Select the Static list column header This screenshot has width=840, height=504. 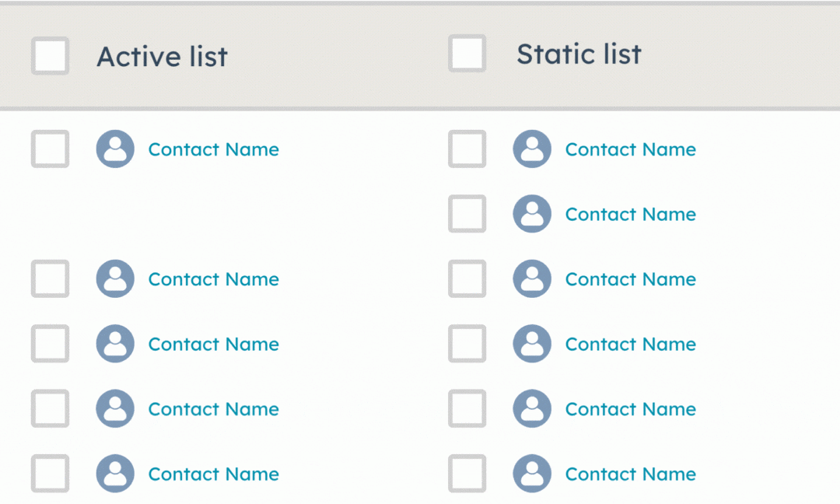[579, 54]
